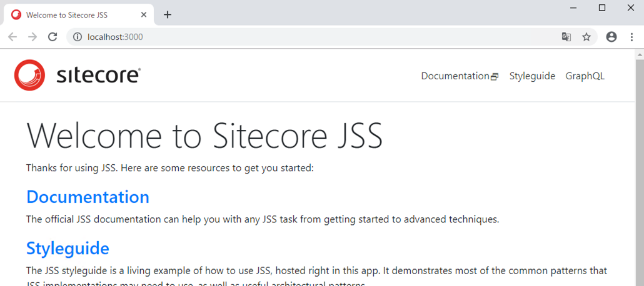This screenshot has height=286, width=644.
Task: Open Documentation in the top navigation
Action: coord(455,76)
